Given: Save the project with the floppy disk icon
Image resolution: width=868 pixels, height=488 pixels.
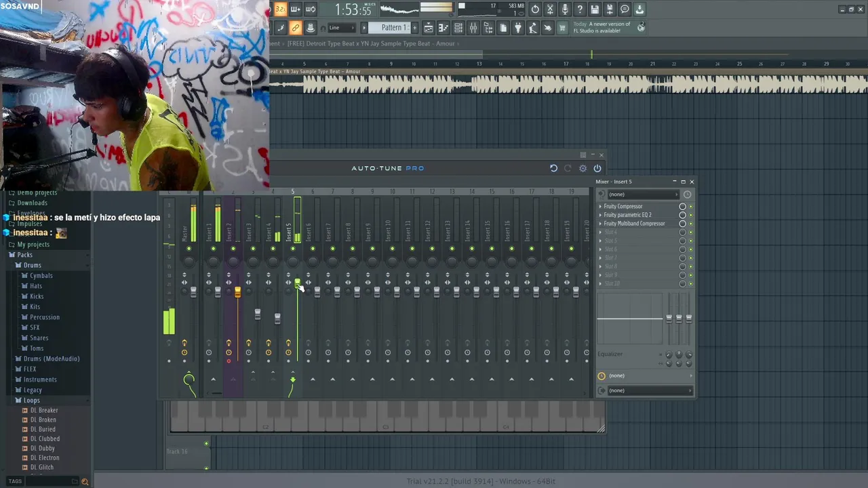Looking at the screenshot, I should click(595, 9).
